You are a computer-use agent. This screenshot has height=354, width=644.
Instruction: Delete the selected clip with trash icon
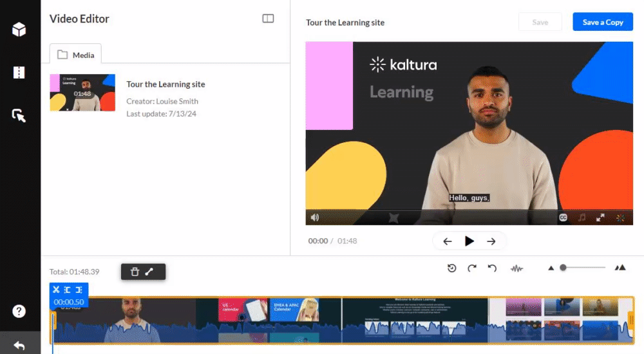click(x=135, y=272)
